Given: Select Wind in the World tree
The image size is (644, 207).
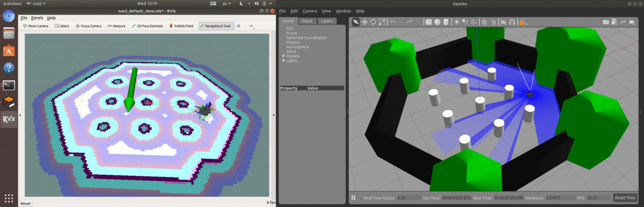Looking at the screenshot, I should click(291, 51).
